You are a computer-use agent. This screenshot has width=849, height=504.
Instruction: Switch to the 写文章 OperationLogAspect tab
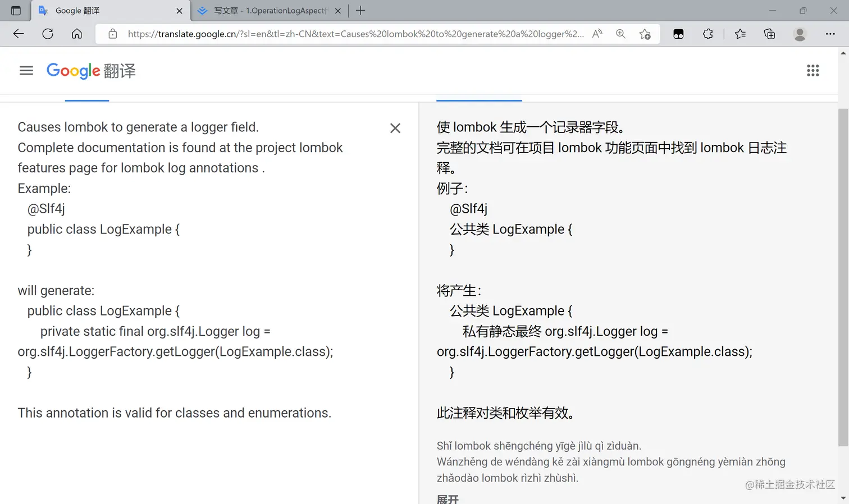point(270,11)
